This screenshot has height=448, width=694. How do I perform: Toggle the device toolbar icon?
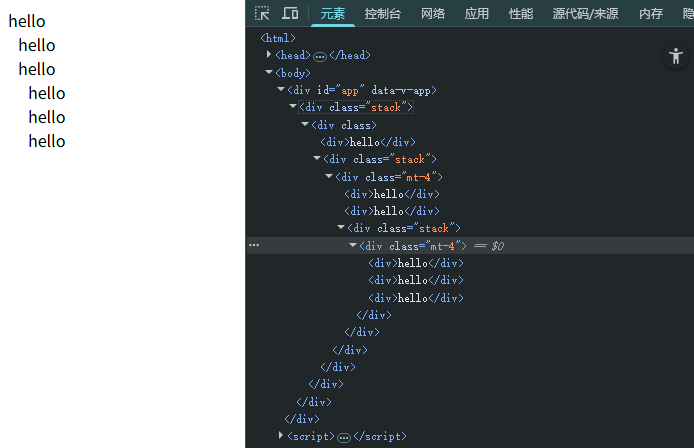tap(290, 13)
